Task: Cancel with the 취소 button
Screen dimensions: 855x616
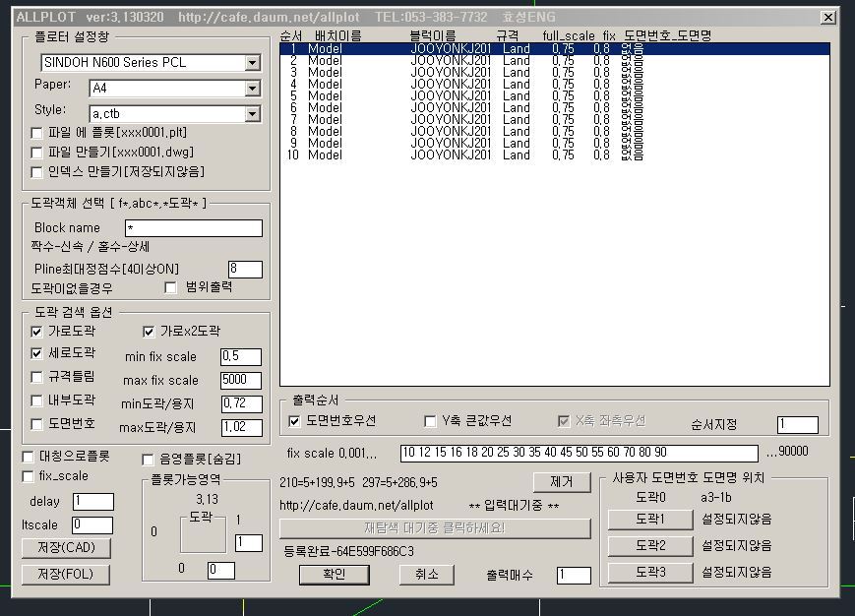Action: coord(426,575)
